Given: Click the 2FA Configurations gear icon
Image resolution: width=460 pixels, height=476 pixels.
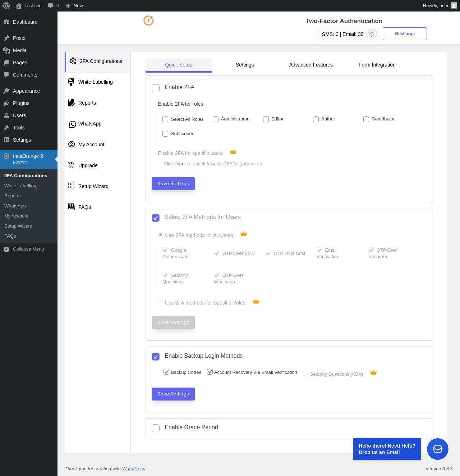Looking at the screenshot, I should coord(73,61).
